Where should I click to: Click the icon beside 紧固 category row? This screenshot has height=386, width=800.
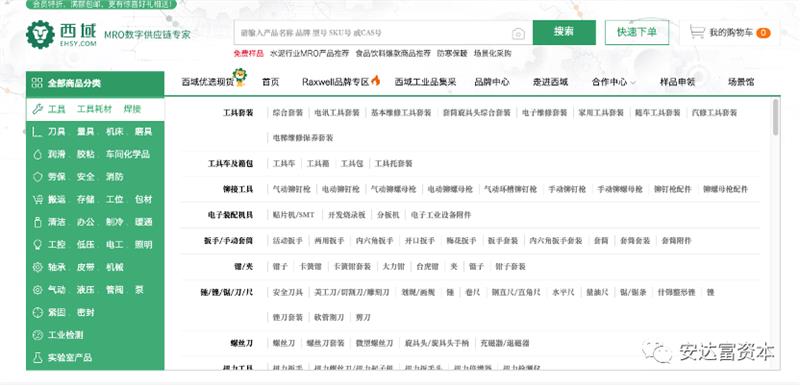(37, 313)
